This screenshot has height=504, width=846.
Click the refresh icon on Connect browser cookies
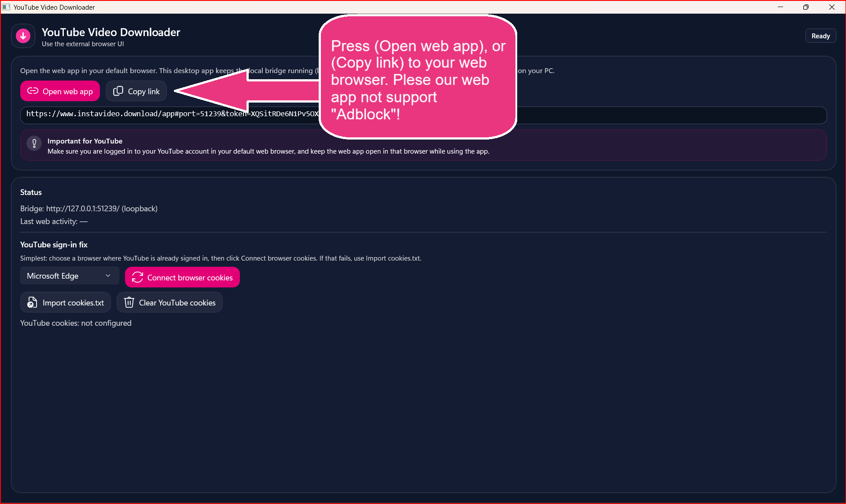137,277
